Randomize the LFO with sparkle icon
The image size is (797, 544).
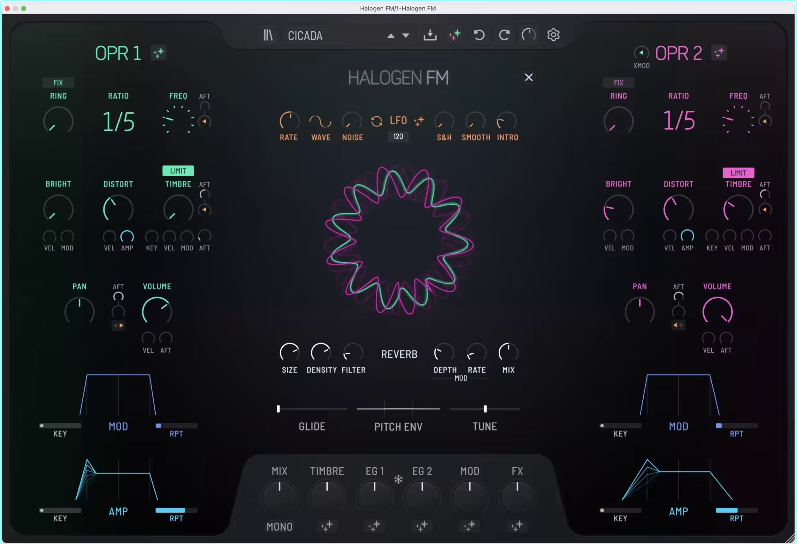coord(419,121)
